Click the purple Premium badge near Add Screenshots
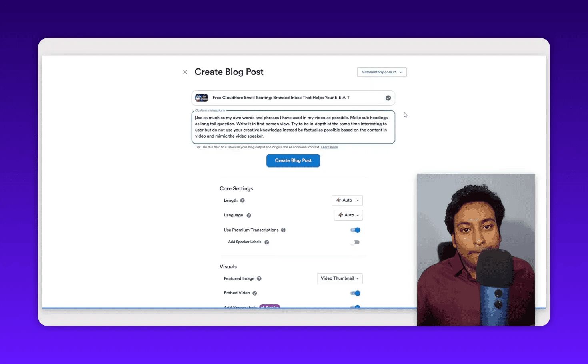588x364 pixels. 270,308
